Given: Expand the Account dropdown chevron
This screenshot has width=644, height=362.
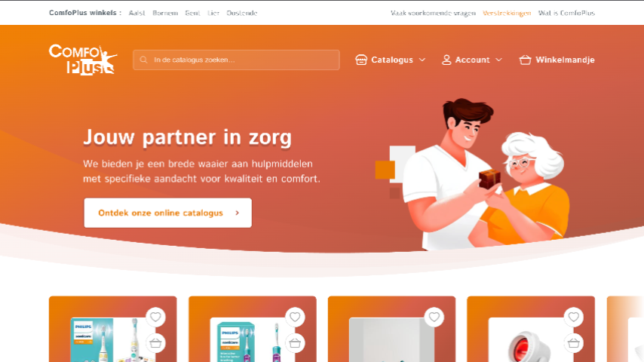Looking at the screenshot, I should pyautogui.click(x=498, y=60).
